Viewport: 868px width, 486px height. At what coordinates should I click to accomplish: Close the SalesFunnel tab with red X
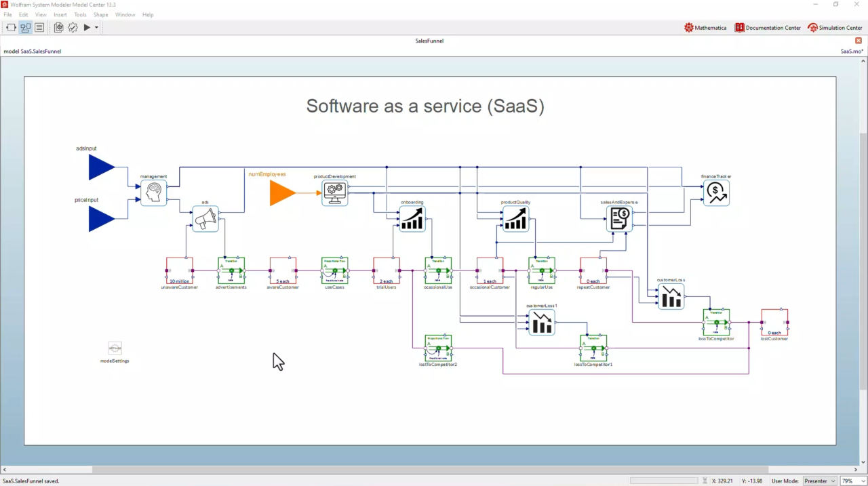point(859,41)
